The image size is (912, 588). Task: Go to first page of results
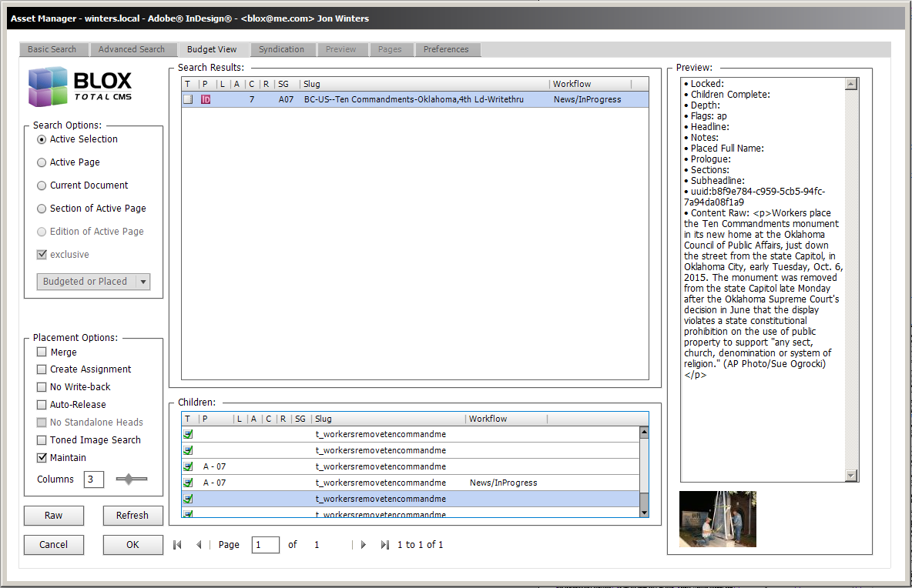(x=177, y=545)
